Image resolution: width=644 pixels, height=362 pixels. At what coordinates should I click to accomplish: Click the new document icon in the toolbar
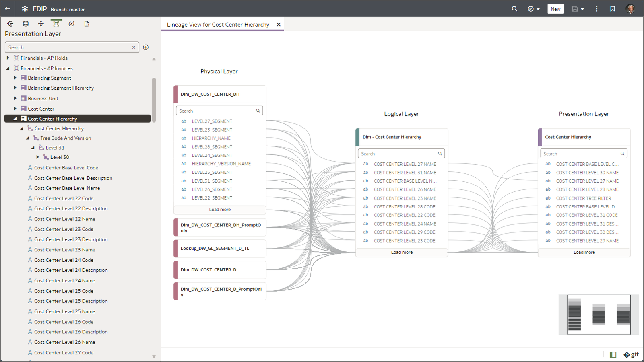(x=87, y=23)
